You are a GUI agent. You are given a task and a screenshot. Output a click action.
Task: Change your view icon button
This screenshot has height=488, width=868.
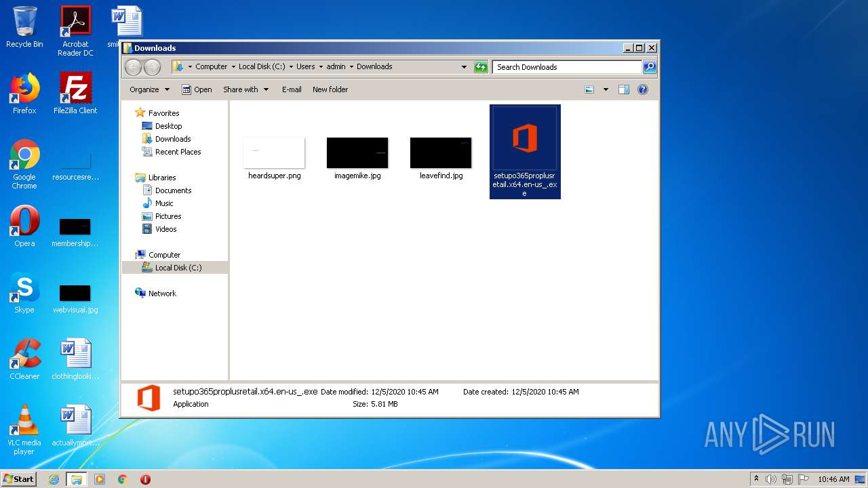589,89
